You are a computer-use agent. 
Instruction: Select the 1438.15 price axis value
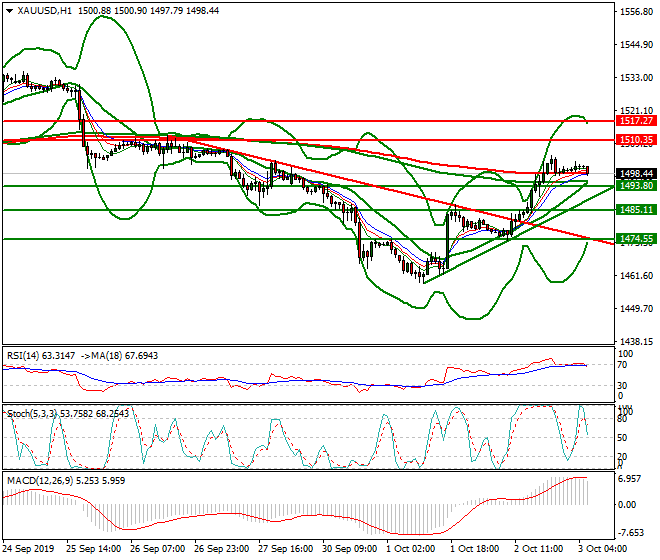[x=637, y=342]
